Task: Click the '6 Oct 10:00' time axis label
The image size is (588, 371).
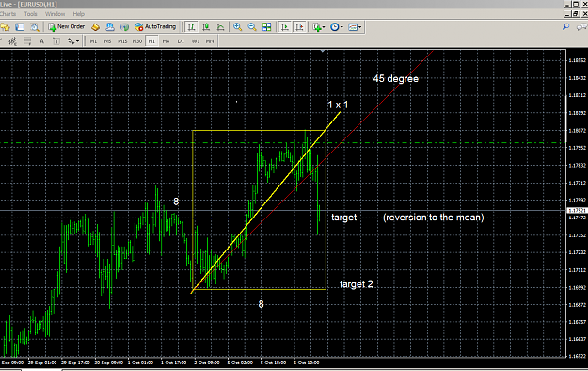Action: 307,363
